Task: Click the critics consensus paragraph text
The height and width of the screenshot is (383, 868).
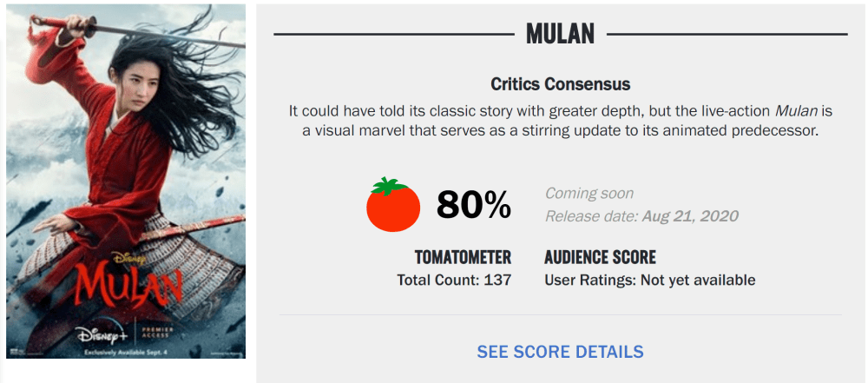Action: pyautogui.click(x=560, y=122)
